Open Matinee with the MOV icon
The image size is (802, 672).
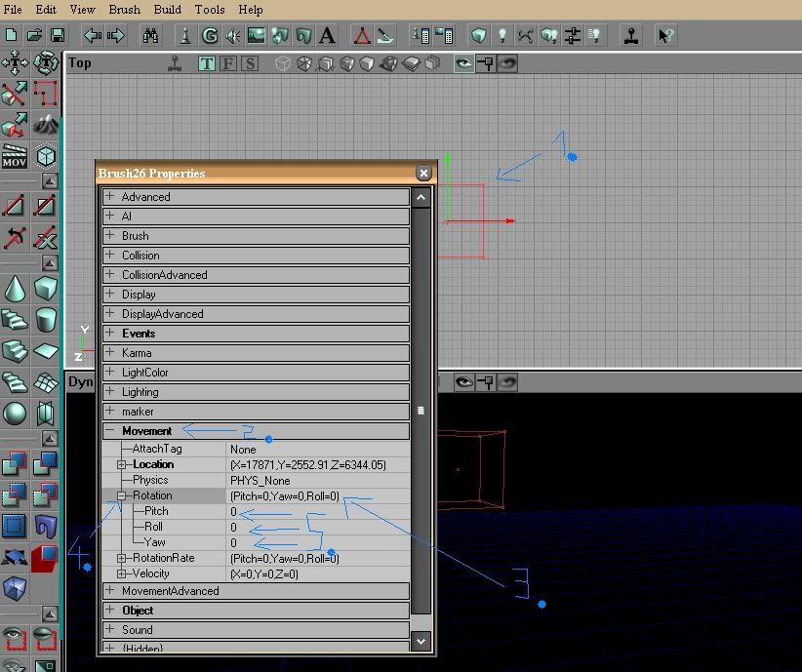pos(15,156)
